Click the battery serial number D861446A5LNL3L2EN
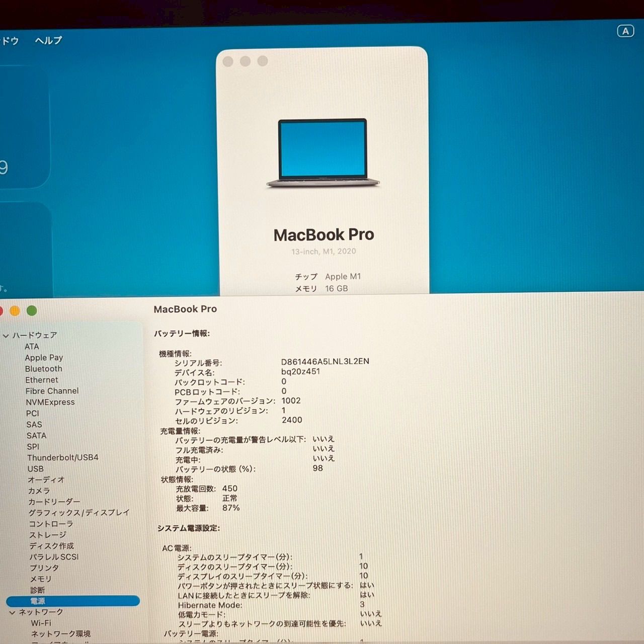 tap(325, 361)
